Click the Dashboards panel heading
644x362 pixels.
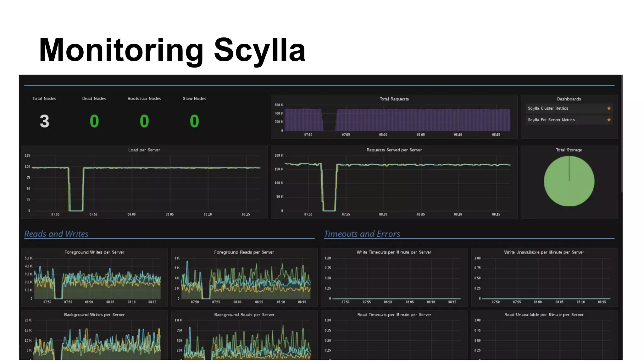(x=569, y=99)
